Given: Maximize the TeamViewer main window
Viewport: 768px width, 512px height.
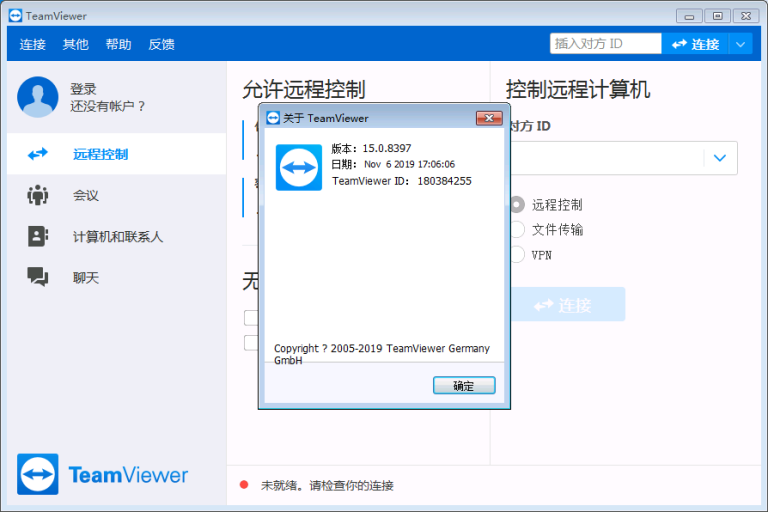Looking at the screenshot, I should 718,16.
